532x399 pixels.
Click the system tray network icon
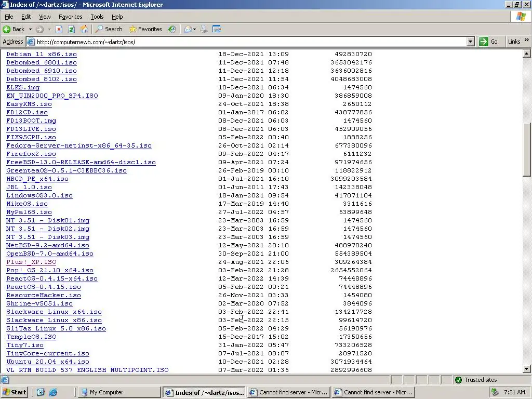click(x=495, y=392)
